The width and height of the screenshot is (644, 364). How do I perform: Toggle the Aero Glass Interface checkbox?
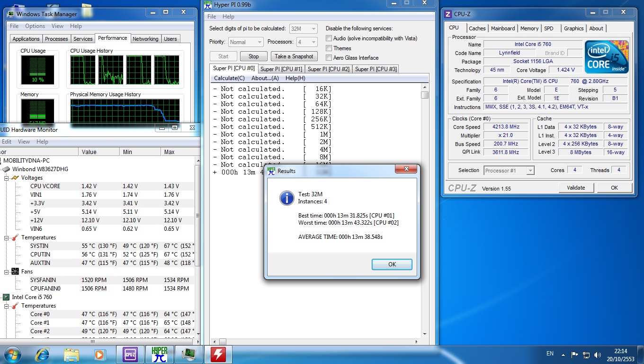(329, 58)
